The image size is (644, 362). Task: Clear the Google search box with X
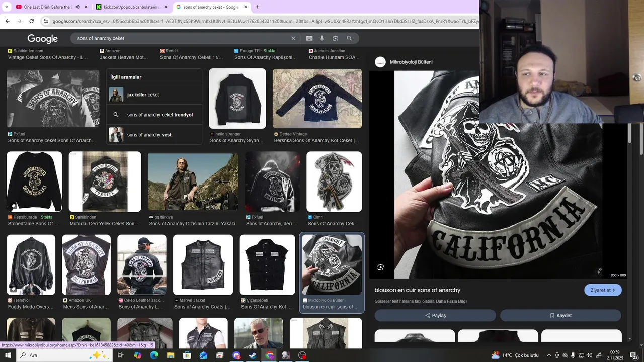(293, 38)
